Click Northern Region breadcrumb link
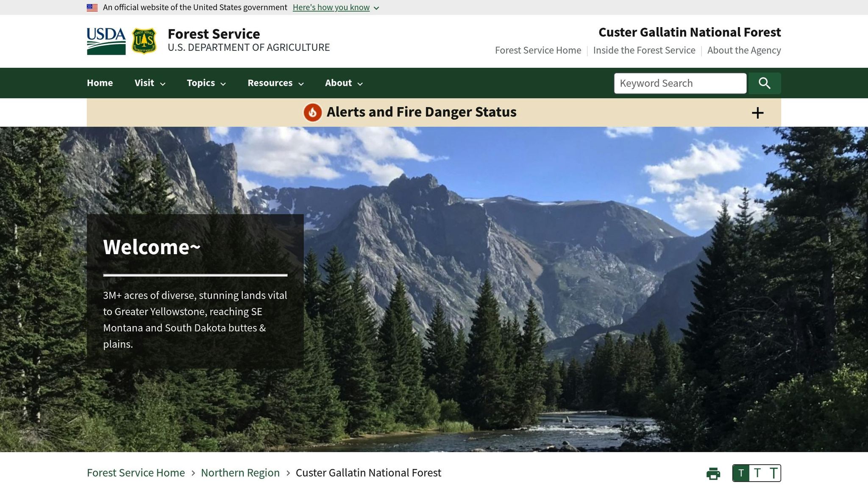Image resolution: width=868 pixels, height=488 pixels. pos(240,473)
